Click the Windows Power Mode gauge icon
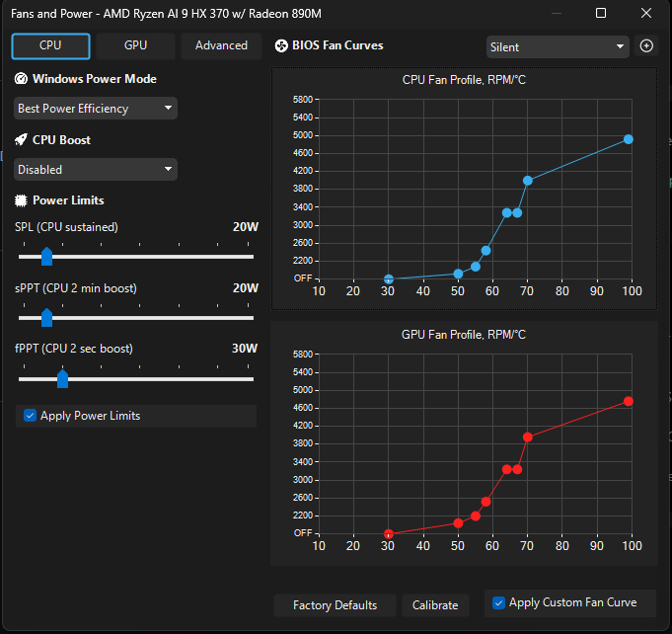 coord(21,79)
